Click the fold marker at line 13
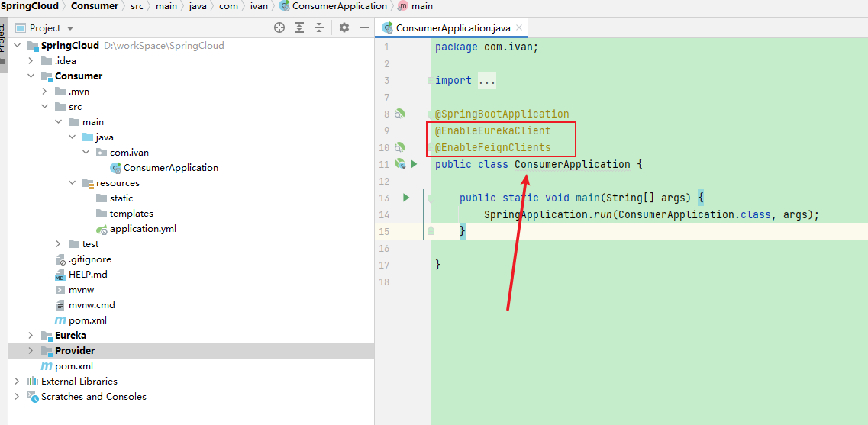This screenshot has width=868, height=425. (431, 198)
